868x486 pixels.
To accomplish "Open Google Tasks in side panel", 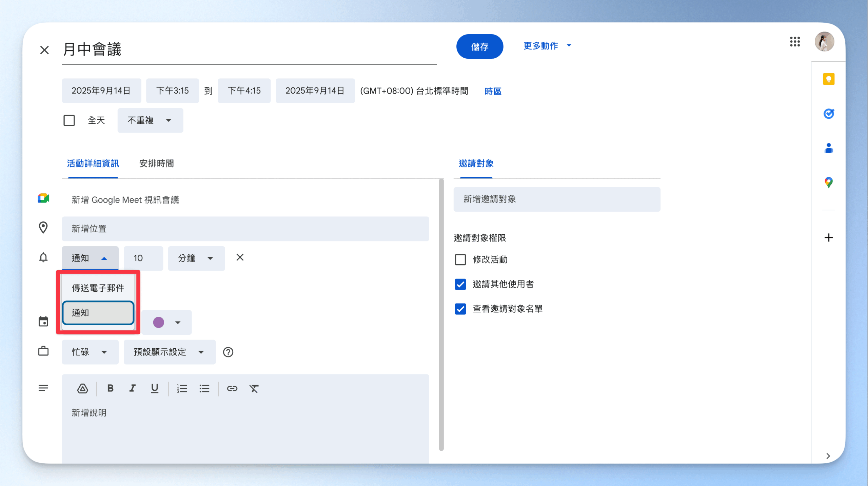I will click(x=828, y=114).
